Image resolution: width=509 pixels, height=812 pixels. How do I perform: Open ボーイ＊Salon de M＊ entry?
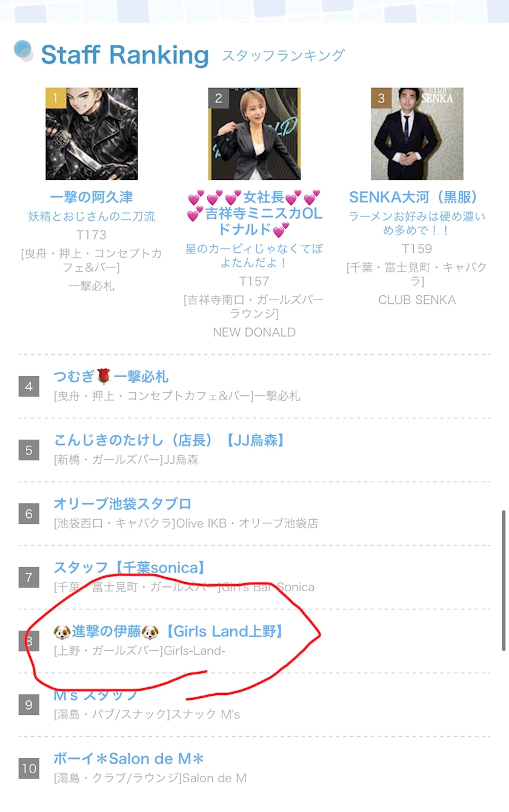click(129, 759)
